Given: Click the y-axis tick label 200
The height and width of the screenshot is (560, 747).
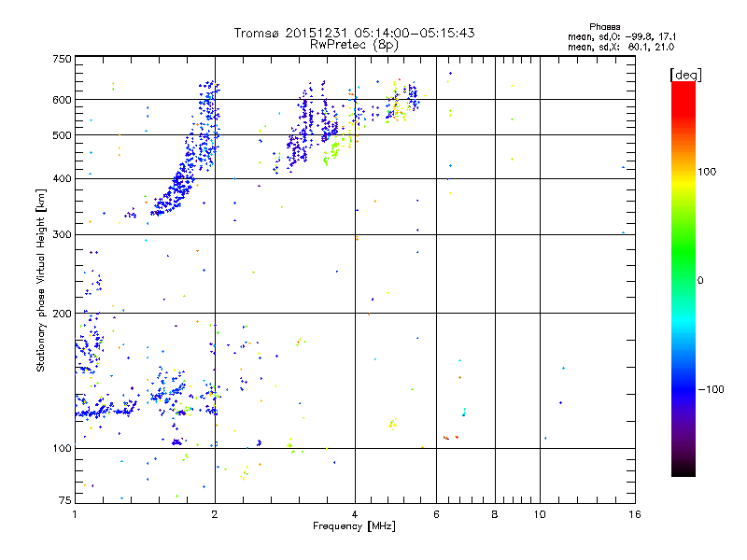Looking at the screenshot, I should [x=62, y=314].
